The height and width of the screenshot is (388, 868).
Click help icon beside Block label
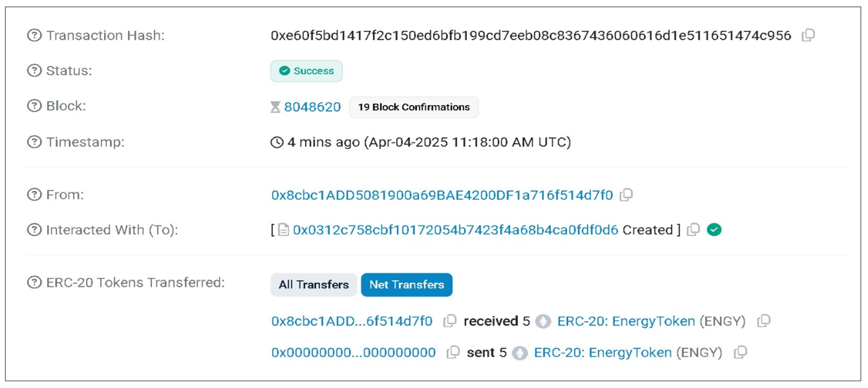tap(34, 106)
